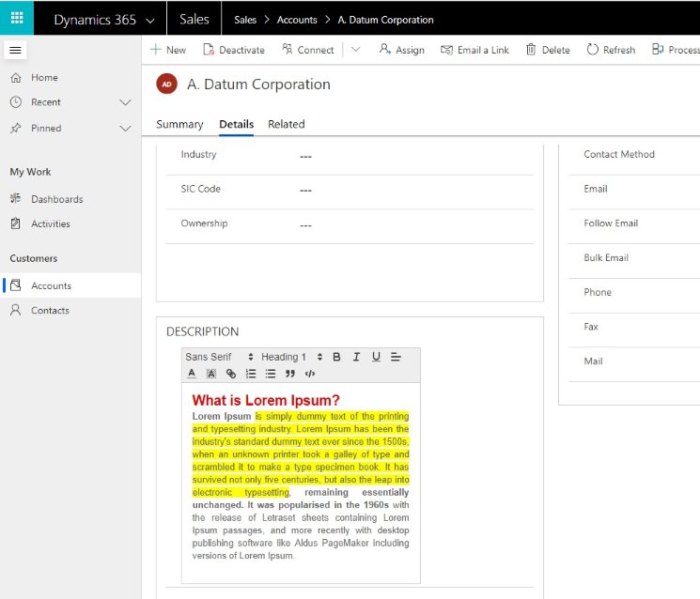Click the Deactivate command button
Image resolution: width=700 pixels, height=599 pixels.
click(234, 50)
